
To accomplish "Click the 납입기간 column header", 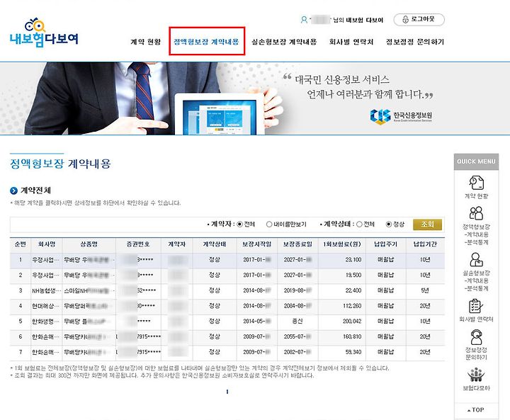I will (425, 244).
